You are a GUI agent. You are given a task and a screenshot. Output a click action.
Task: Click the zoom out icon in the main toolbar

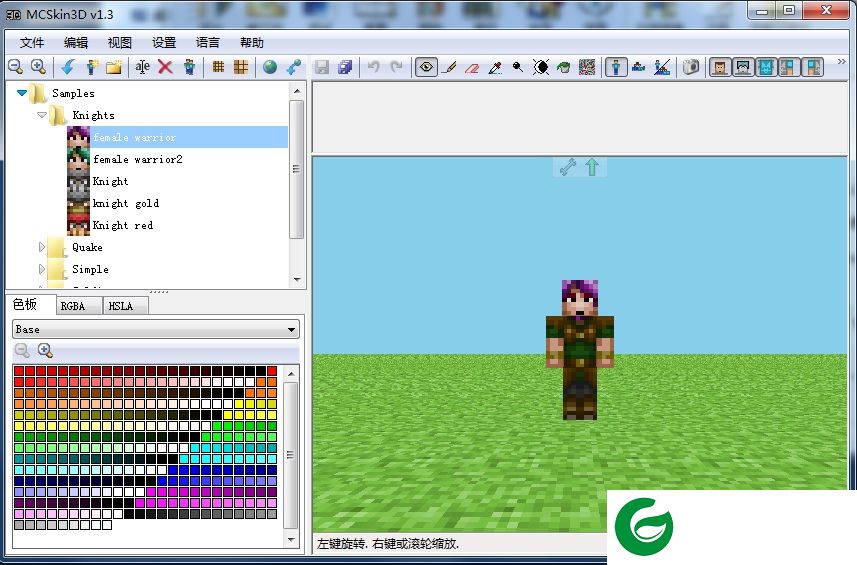click(x=15, y=67)
